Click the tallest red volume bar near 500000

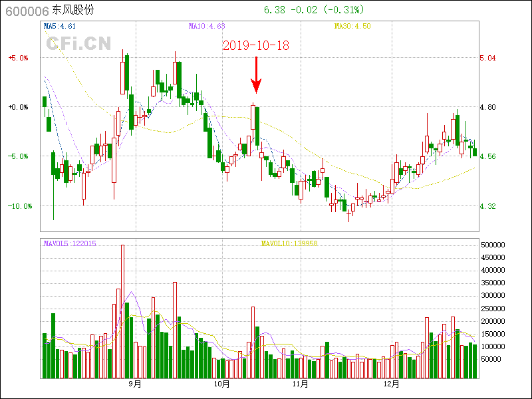pos(123,311)
